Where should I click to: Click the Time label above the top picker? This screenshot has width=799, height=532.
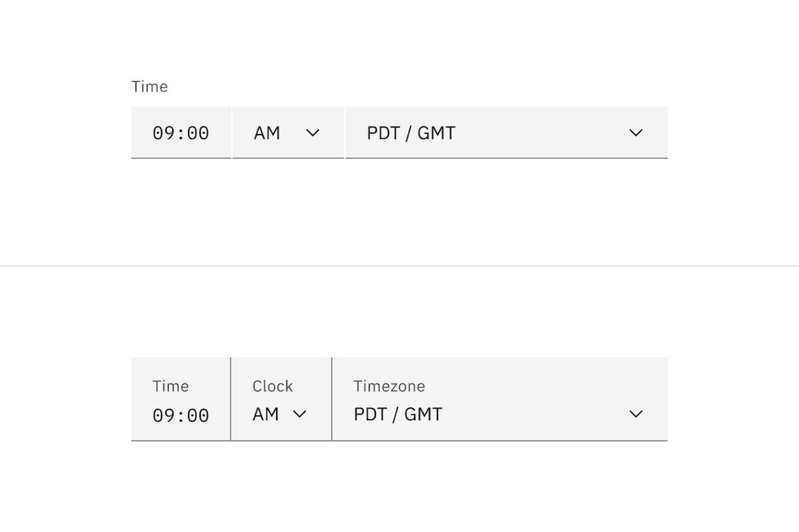(150, 86)
